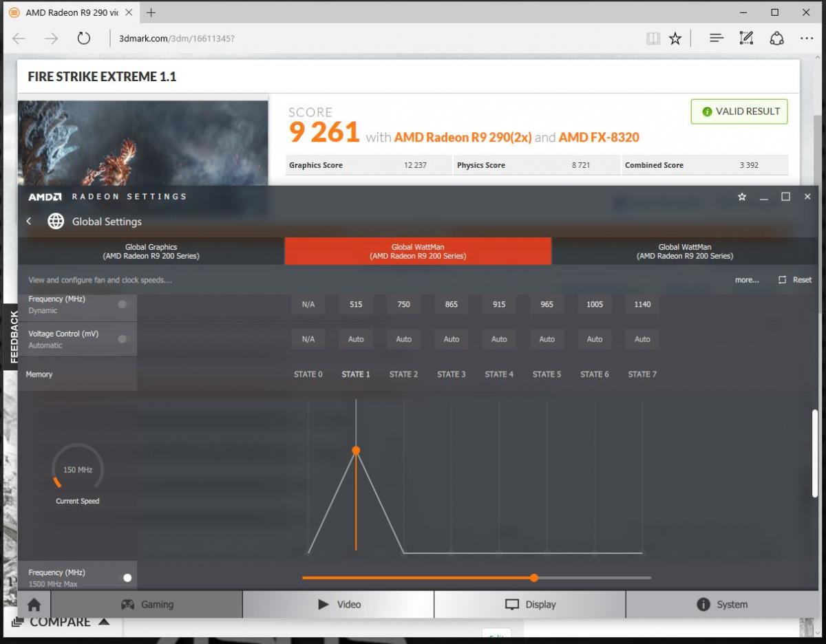Click the Combined Score value 3 392
Image resolution: width=826 pixels, height=644 pixels.
(x=749, y=165)
